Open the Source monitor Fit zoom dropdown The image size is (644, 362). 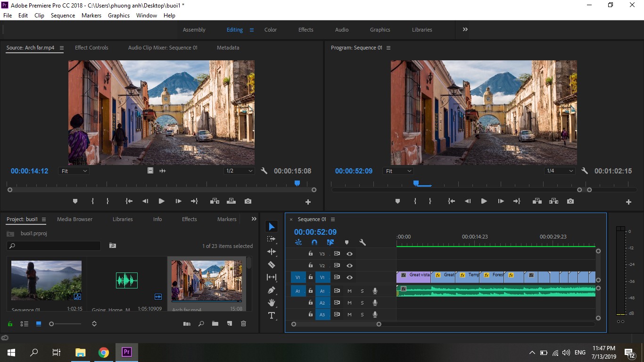pos(74,171)
